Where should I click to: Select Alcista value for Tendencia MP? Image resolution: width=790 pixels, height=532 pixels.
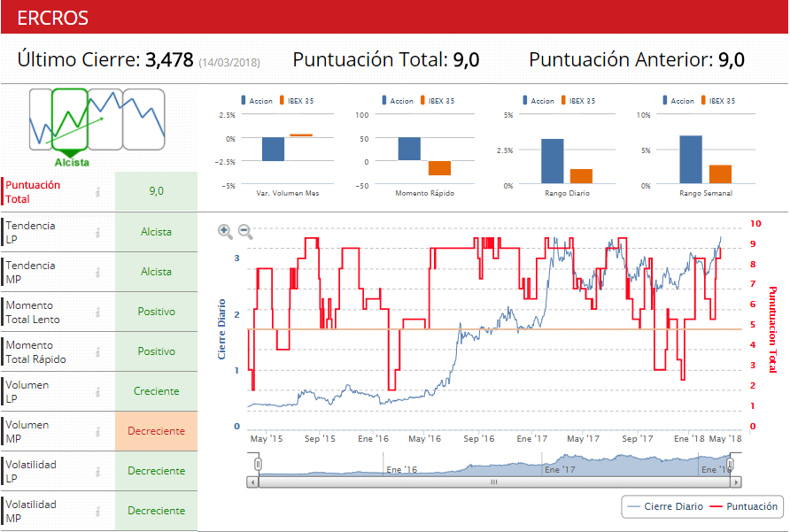pyautogui.click(x=156, y=272)
